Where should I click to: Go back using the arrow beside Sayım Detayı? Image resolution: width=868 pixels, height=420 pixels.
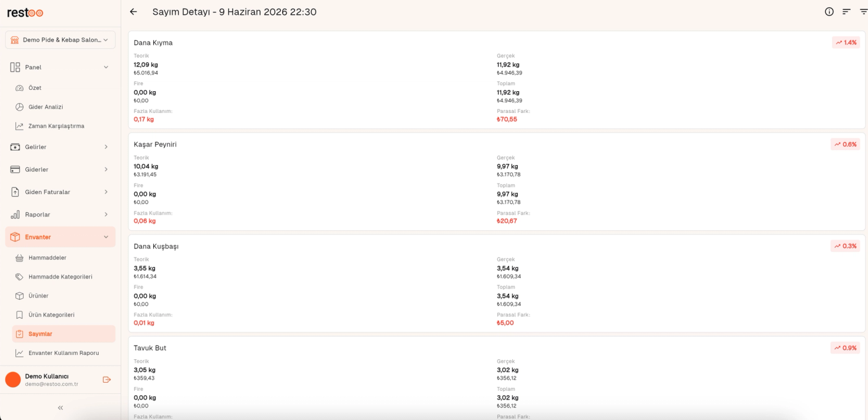pos(133,12)
